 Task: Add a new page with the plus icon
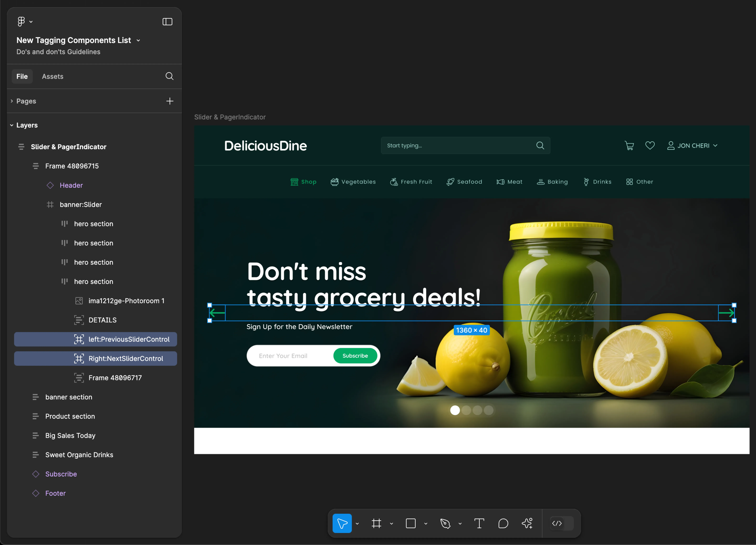[170, 101]
